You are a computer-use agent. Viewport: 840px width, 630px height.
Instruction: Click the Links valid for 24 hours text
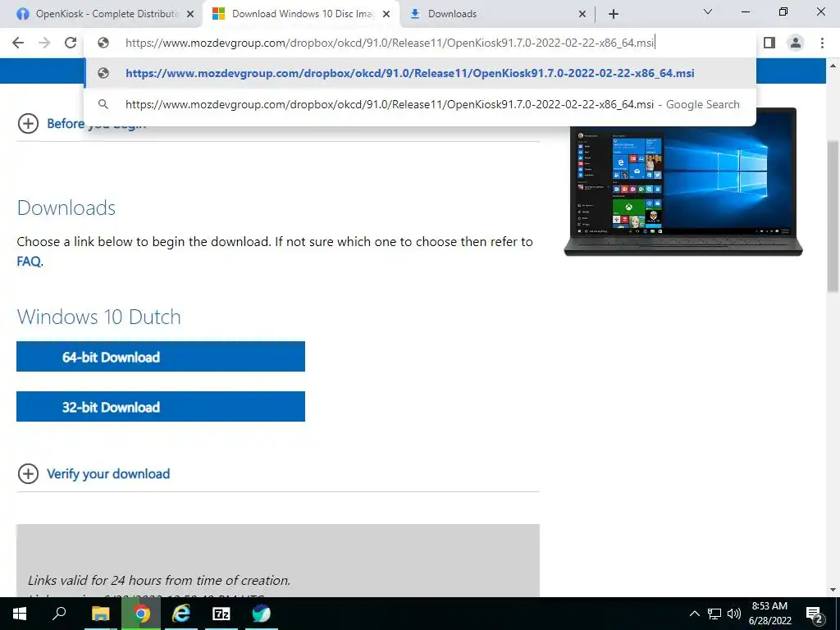[159, 580]
